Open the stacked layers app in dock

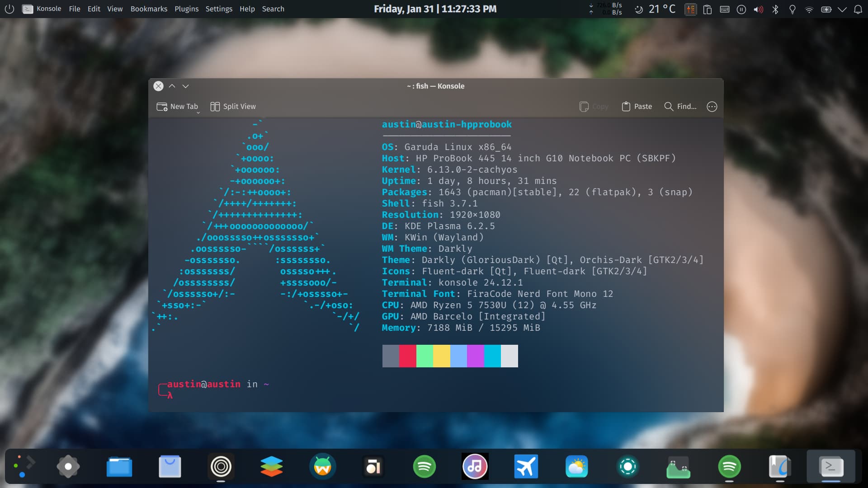[x=272, y=467]
